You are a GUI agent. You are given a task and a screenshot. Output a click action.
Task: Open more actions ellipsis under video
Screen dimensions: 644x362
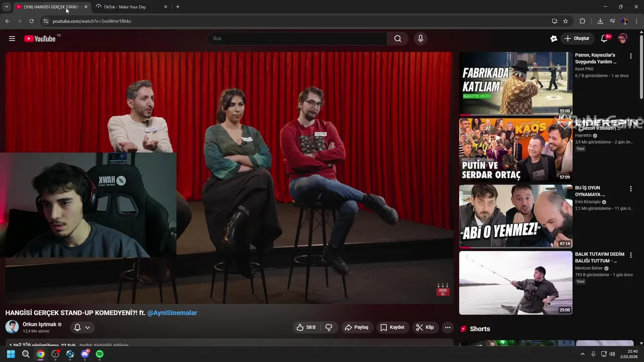(x=448, y=327)
